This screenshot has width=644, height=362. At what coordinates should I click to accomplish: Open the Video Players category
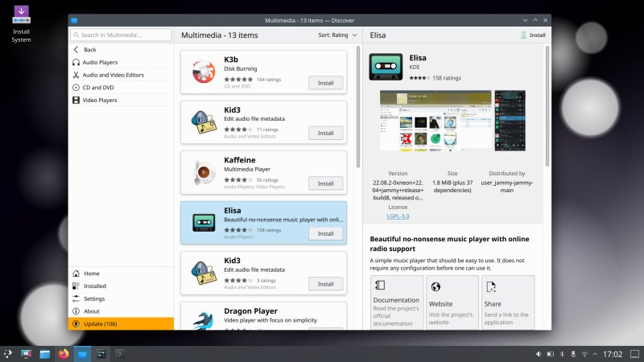pos(121,100)
